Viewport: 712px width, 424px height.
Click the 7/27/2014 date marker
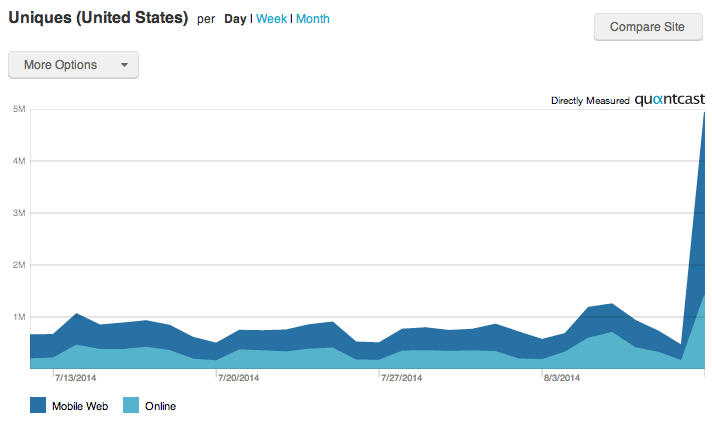pos(403,379)
